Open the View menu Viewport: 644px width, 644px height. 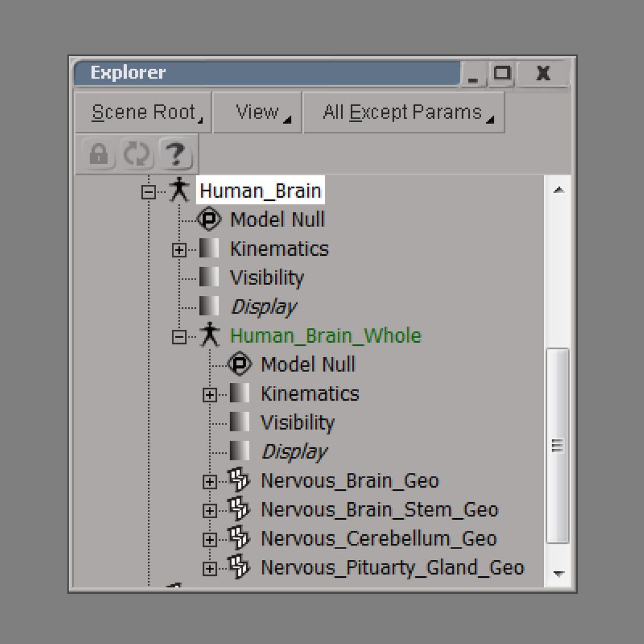tap(258, 112)
